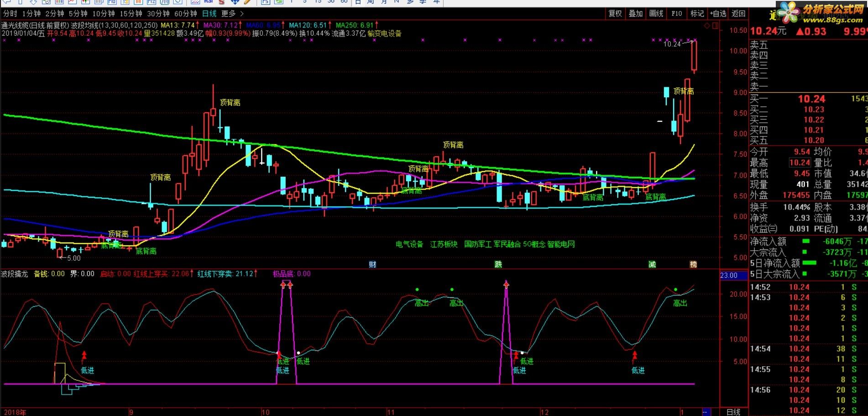The height and width of the screenshot is (416, 868).
Task: Open F10 company information
Action: pos(677,14)
